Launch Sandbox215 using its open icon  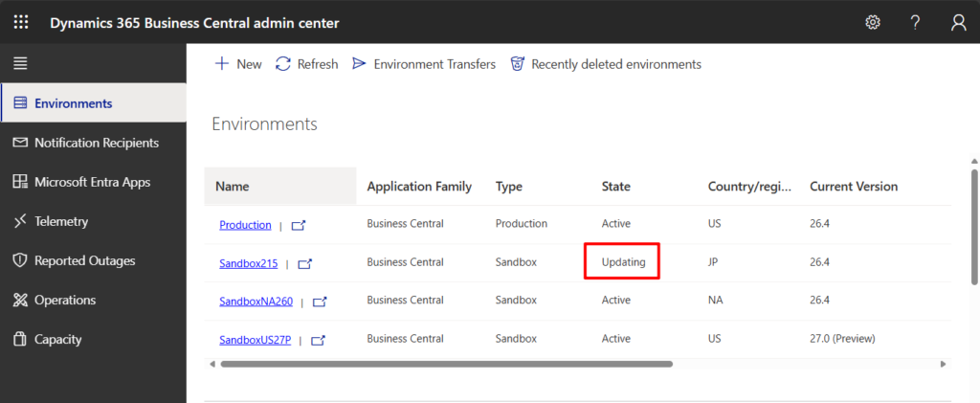(304, 263)
